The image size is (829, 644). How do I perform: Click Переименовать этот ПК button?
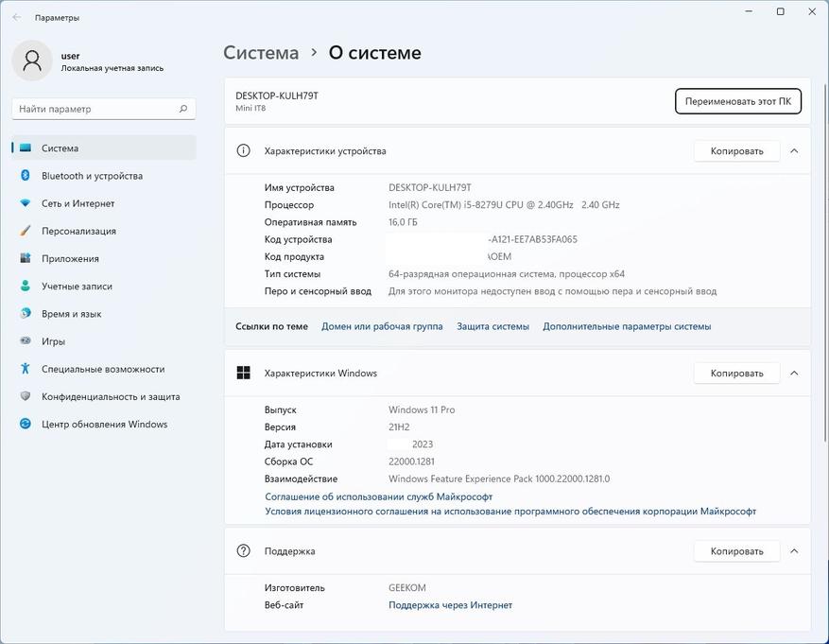click(738, 101)
